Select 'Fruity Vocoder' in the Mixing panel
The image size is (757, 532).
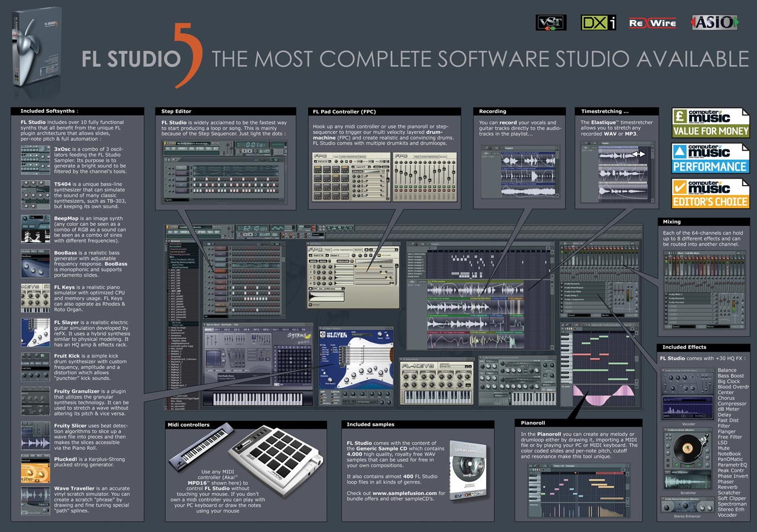[x=689, y=303]
